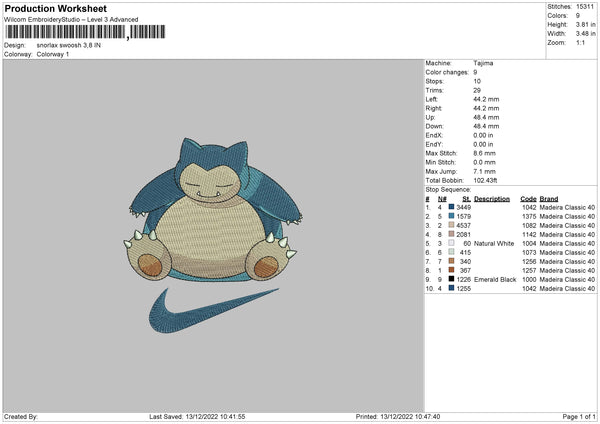Image resolution: width=600 pixels, height=424 pixels.
Task: Pick the beige swatch beside stitch count 4537
Action: (x=451, y=225)
